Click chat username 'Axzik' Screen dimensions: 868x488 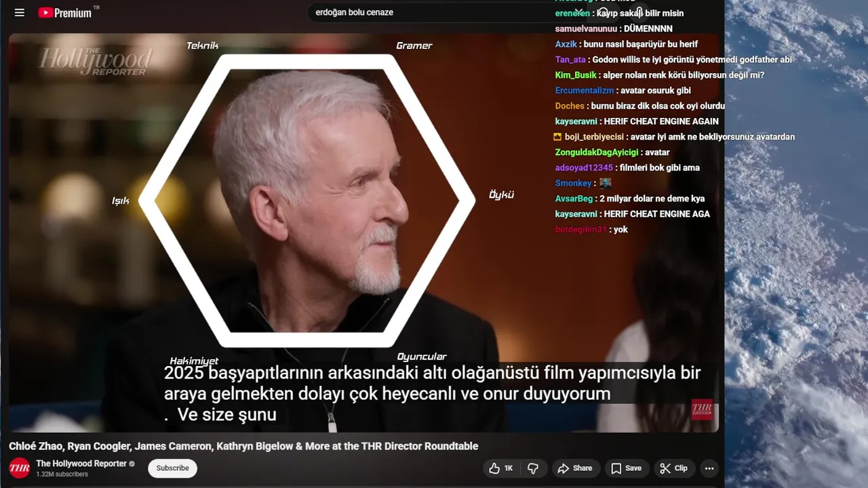566,44
